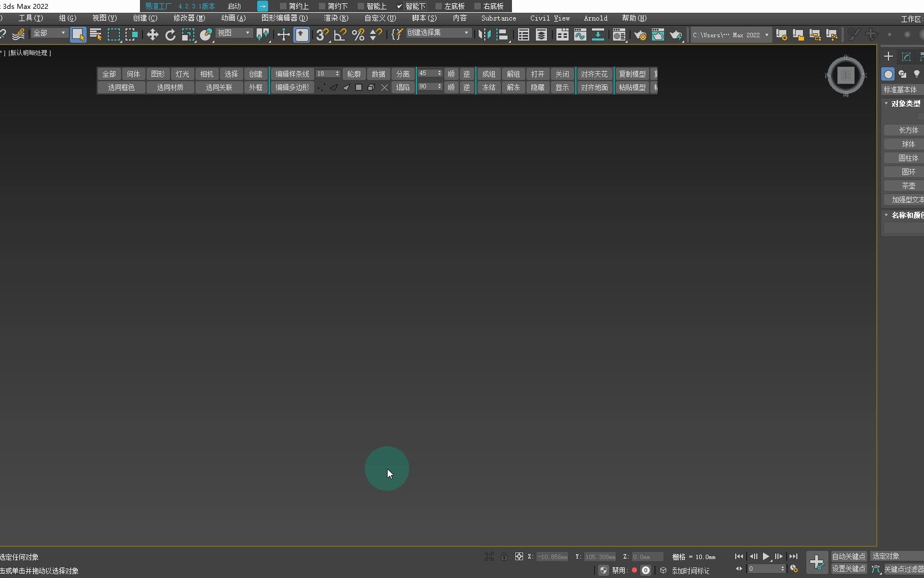
Task: Open the Time Configuration icon
Action: (x=794, y=569)
